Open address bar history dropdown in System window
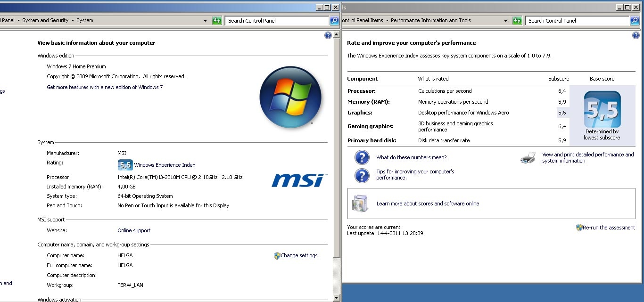Image resolution: width=644 pixels, height=302 pixels. (x=205, y=21)
